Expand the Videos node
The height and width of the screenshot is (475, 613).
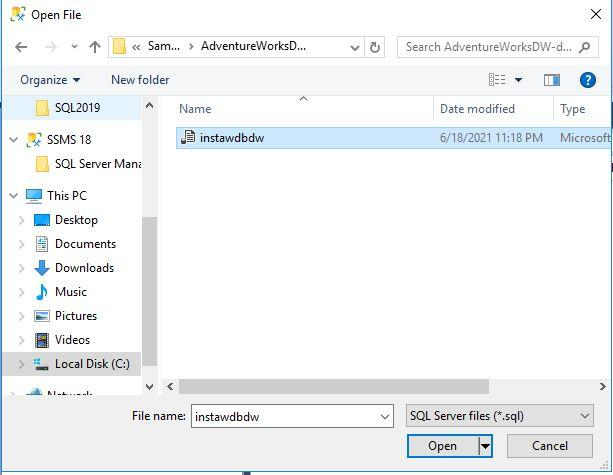(22, 340)
